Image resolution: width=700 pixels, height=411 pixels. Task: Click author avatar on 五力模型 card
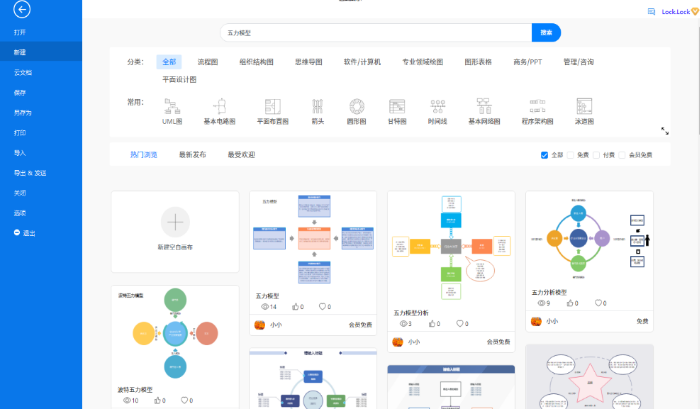pos(260,325)
